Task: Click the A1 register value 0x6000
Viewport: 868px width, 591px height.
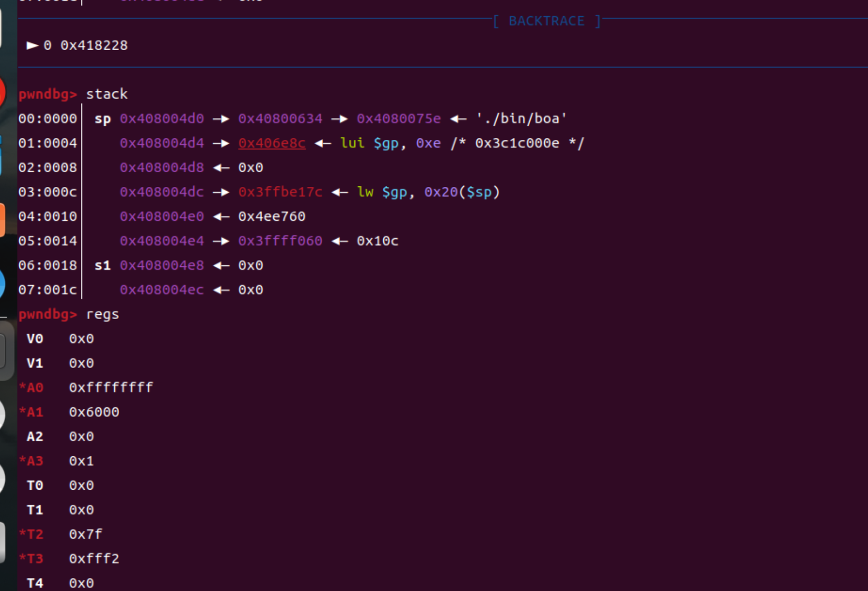Action: (x=94, y=412)
